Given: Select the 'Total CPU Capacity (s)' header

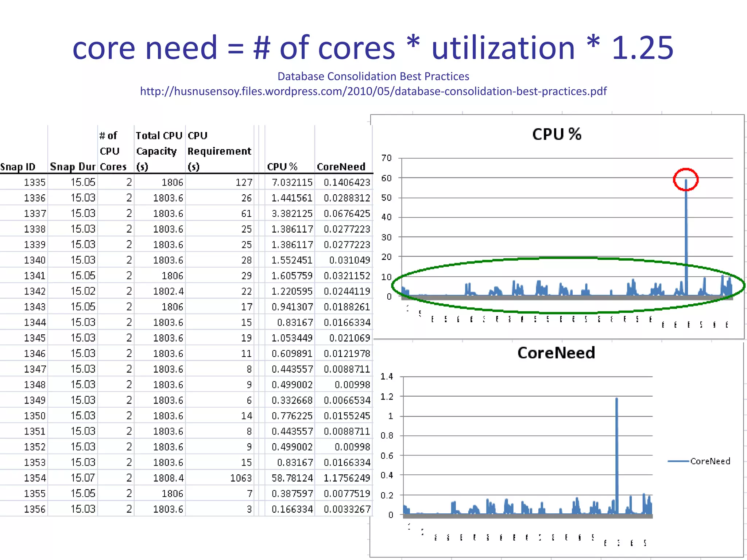Looking at the screenshot, I should (159, 151).
